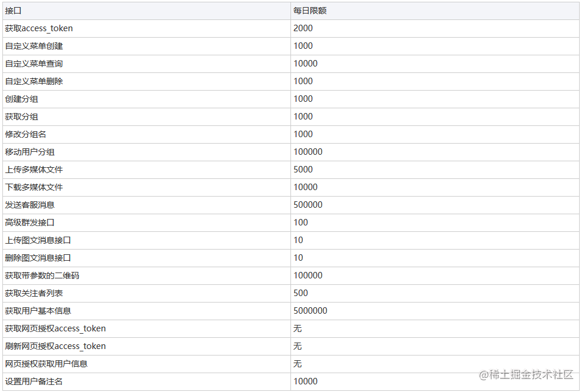This screenshot has height=392, width=585.
Task: Click the '10' limit in the 上传图文消息接口 row
Action: point(298,240)
